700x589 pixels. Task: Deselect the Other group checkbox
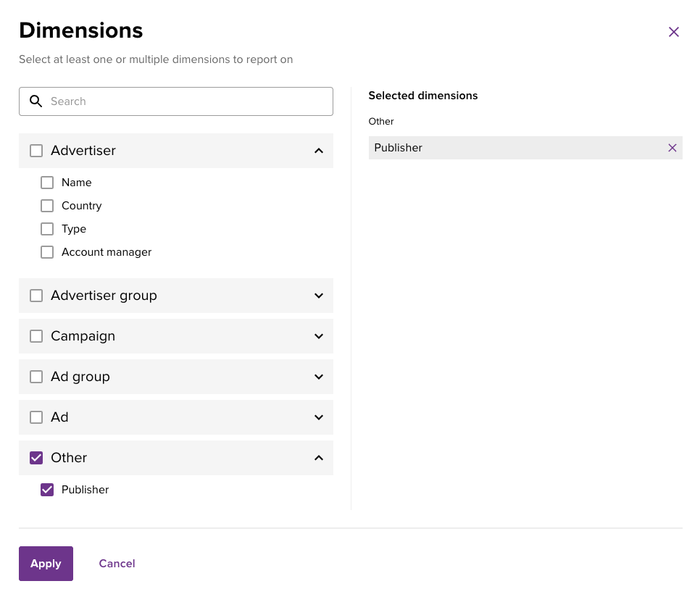click(x=36, y=458)
